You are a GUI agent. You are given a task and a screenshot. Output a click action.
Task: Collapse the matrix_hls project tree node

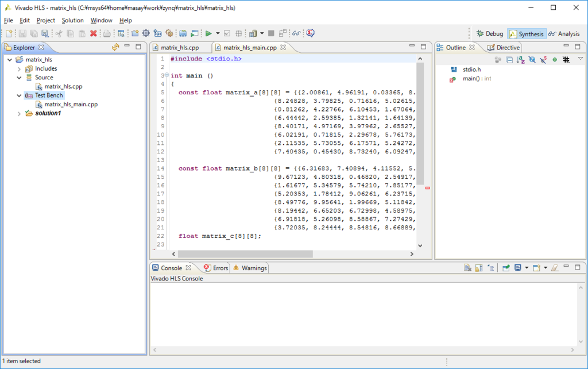pos(10,60)
